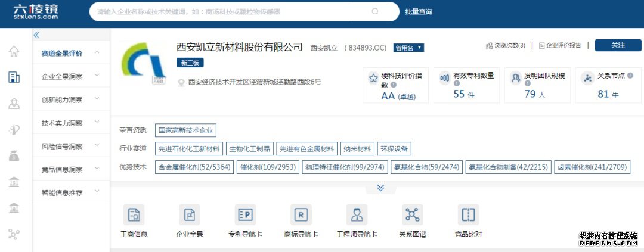Click info icon beside 关系节点

coord(630,76)
